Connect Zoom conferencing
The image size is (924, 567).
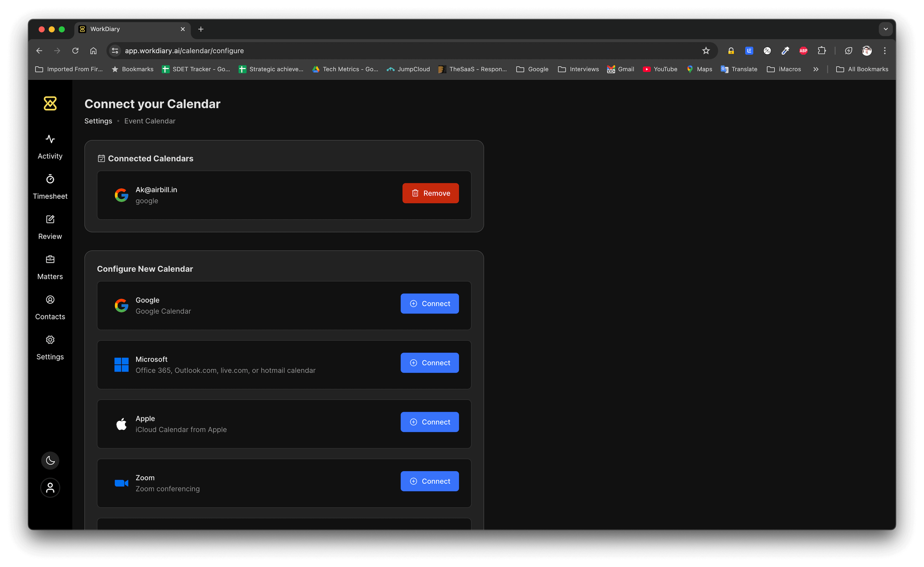click(x=430, y=481)
